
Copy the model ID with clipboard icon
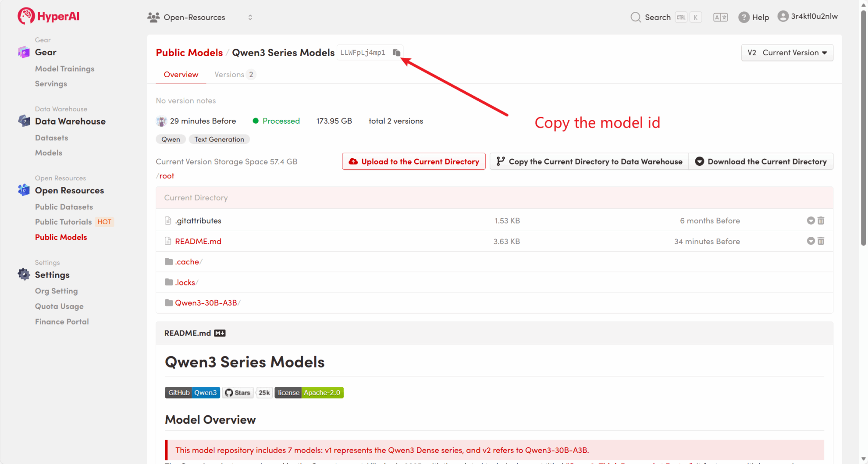coord(396,53)
